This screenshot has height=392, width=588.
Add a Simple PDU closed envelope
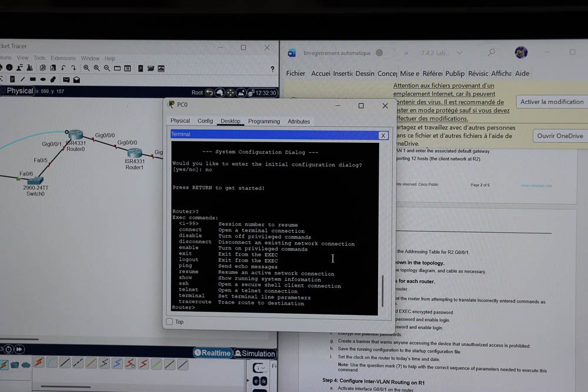click(66, 80)
